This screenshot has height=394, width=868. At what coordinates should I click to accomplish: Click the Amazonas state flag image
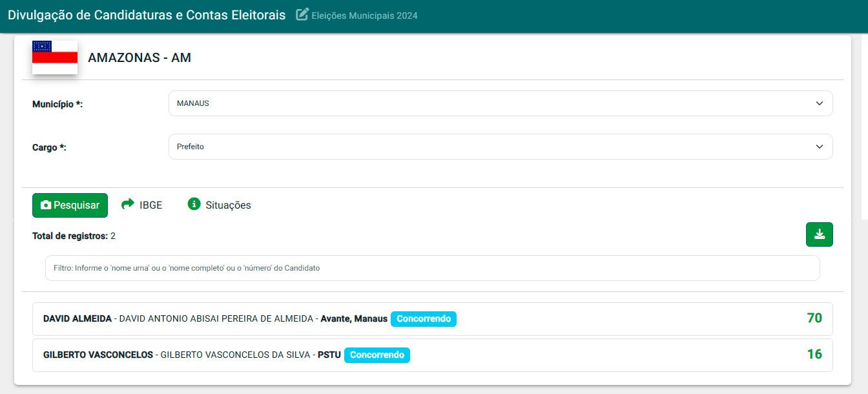(55, 57)
